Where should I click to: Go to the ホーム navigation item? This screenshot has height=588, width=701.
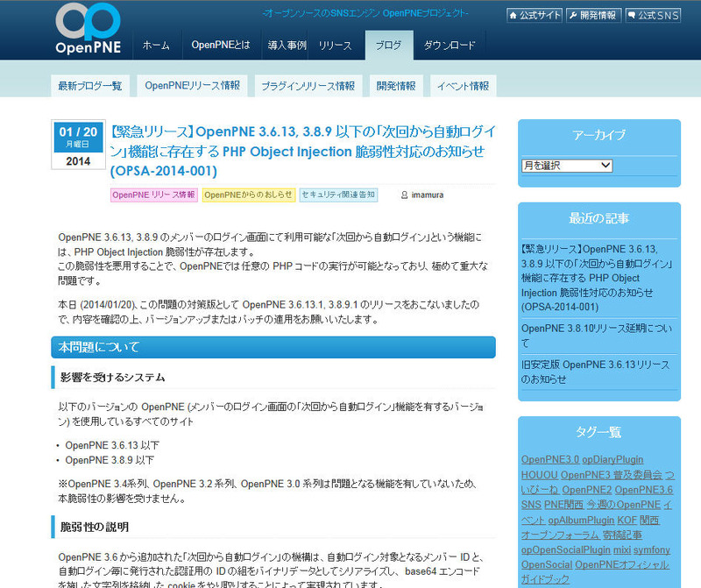(x=156, y=45)
